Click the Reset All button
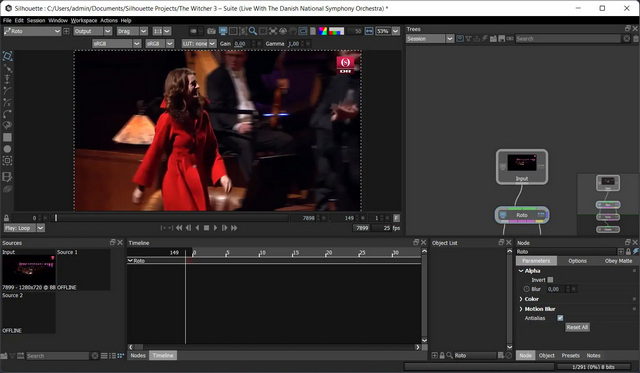 coord(577,327)
